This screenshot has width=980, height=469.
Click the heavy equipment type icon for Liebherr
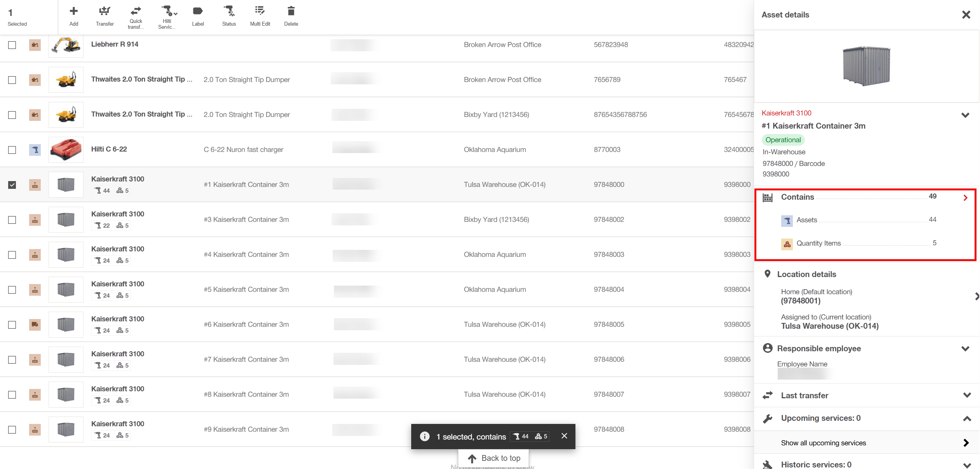tap(35, 45)
